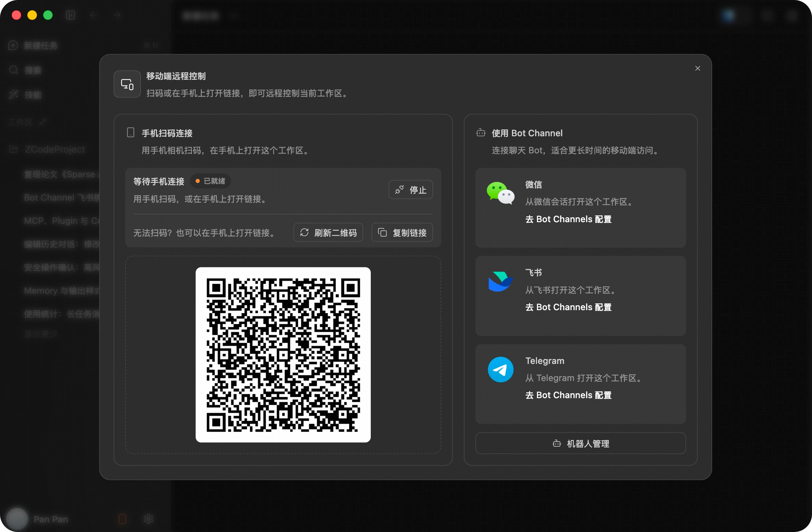The height and width of the screenshot is (532, 812).
Task: Toggle the sidebar panel icon
Action: click(70, 15)
